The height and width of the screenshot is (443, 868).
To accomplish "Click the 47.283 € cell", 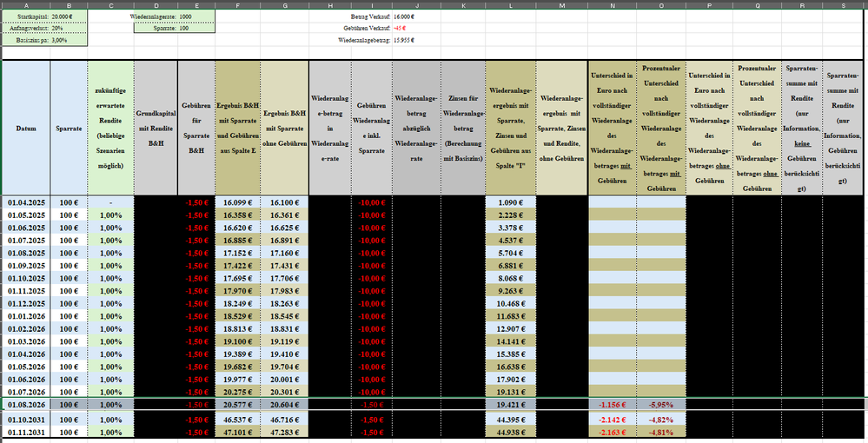I will (284, 433).
